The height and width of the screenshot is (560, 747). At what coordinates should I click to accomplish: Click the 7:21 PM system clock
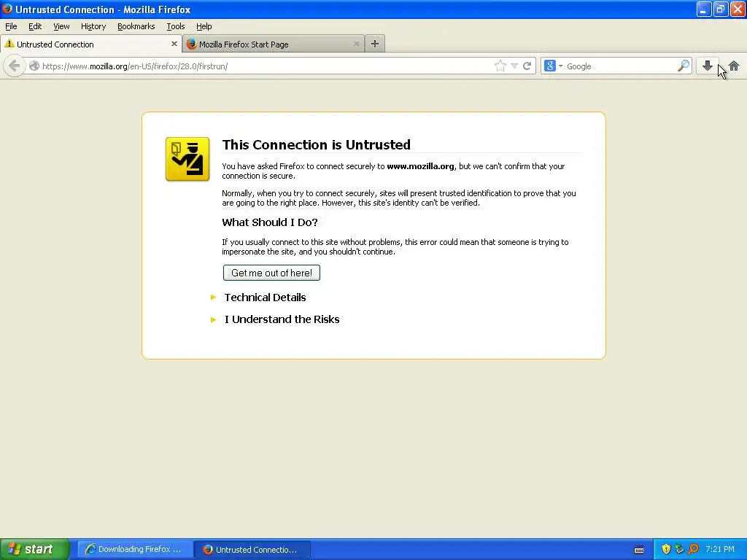pyautogui.click(x=720, y=549)
